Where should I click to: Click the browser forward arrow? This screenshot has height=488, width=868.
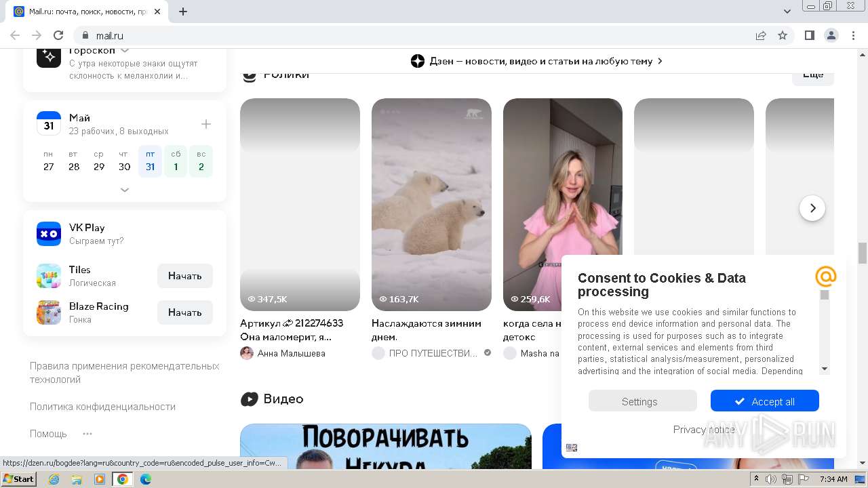tap(37, 35)
